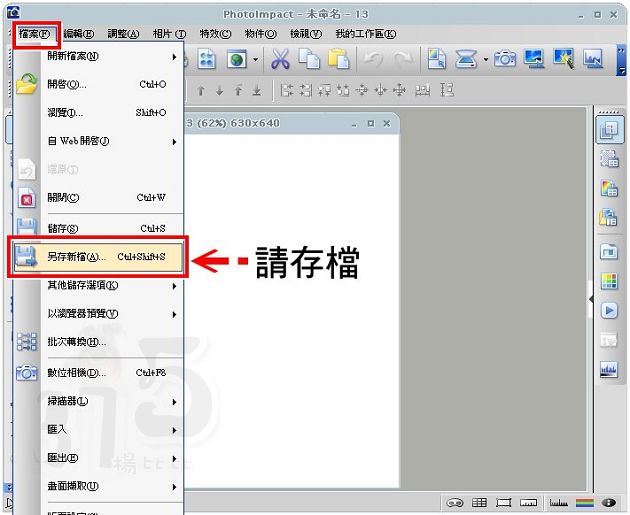The width and height of the screenshot is (630, 515).
Task: Open the 特效(C) menu
Action: pyautogui.click(x=215, y=34)
